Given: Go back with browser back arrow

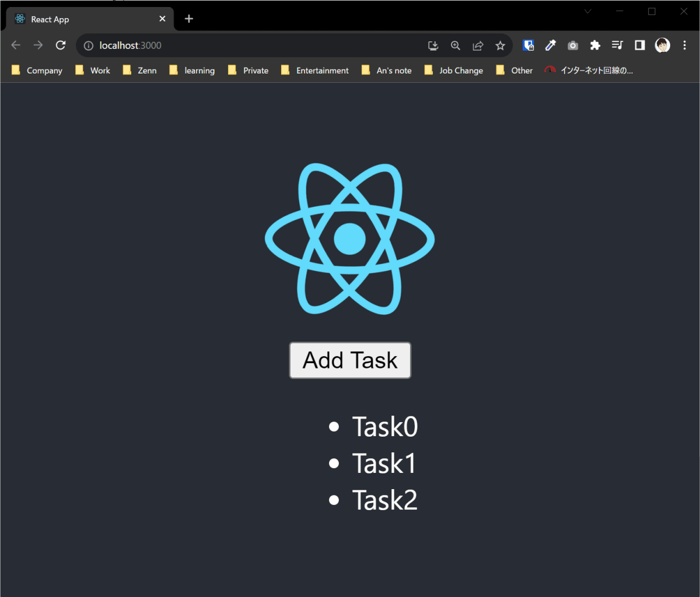Looking at the screenshot, I should tap(16, 45).
